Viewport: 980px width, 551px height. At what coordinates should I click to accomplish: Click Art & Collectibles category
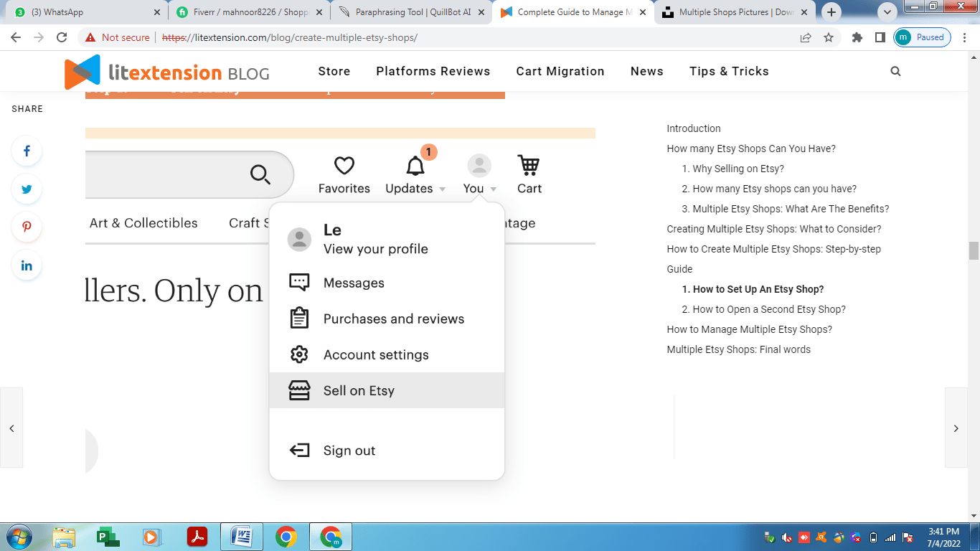143,223
